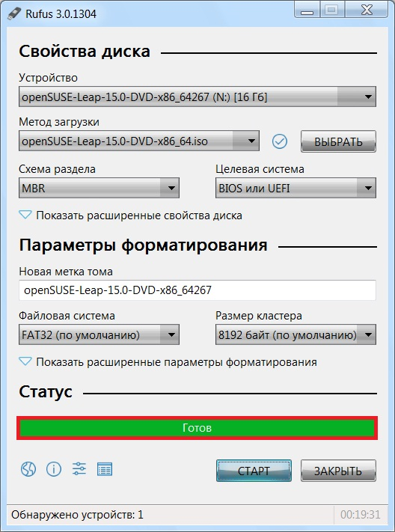Open the BIOS или UEFI target dropdown
395x532 pixels.
click(x=296, y=188)
